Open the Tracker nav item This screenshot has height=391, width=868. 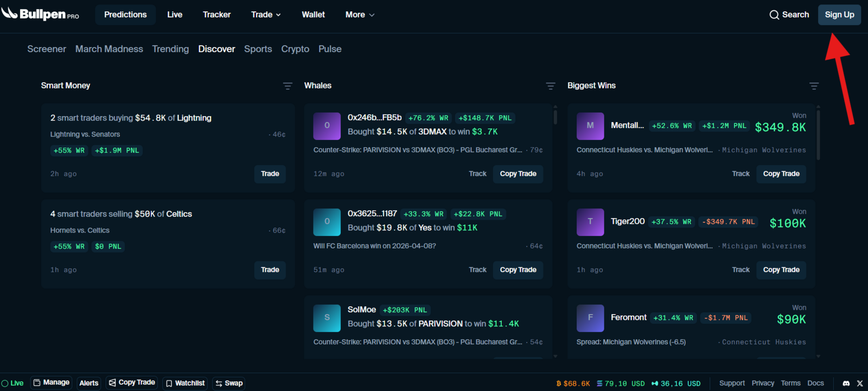216,15
